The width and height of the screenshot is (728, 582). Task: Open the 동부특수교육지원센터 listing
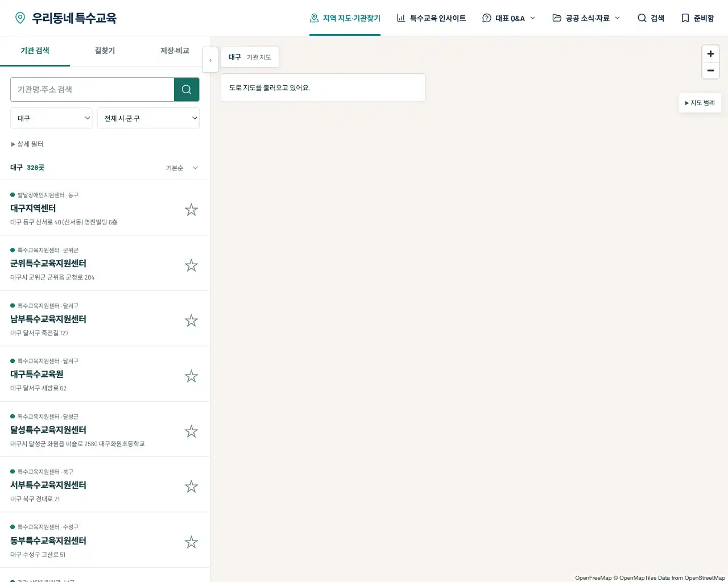coord(48,541)
